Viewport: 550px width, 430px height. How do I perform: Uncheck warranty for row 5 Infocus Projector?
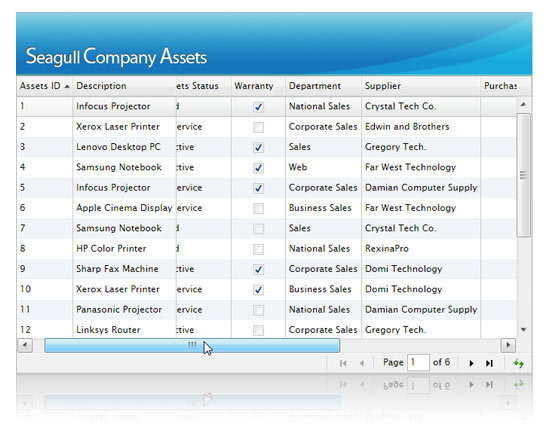[x=259, y=188]
